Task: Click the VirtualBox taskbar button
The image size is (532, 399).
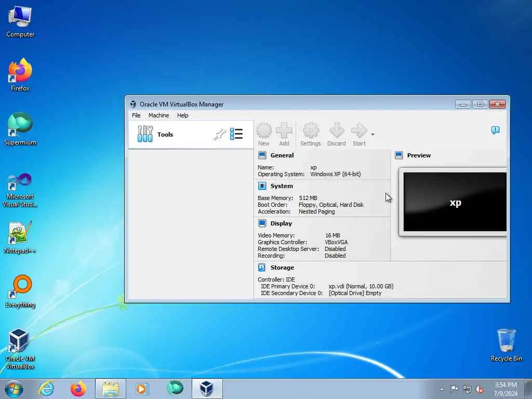Action: coord(207,389)
